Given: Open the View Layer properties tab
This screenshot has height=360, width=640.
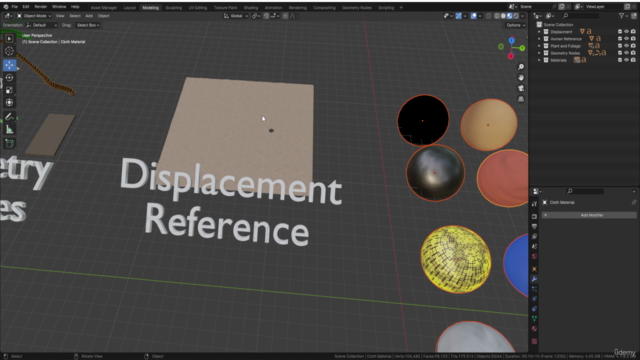Looking at the screenshot, I should click(x=534, y=236).
